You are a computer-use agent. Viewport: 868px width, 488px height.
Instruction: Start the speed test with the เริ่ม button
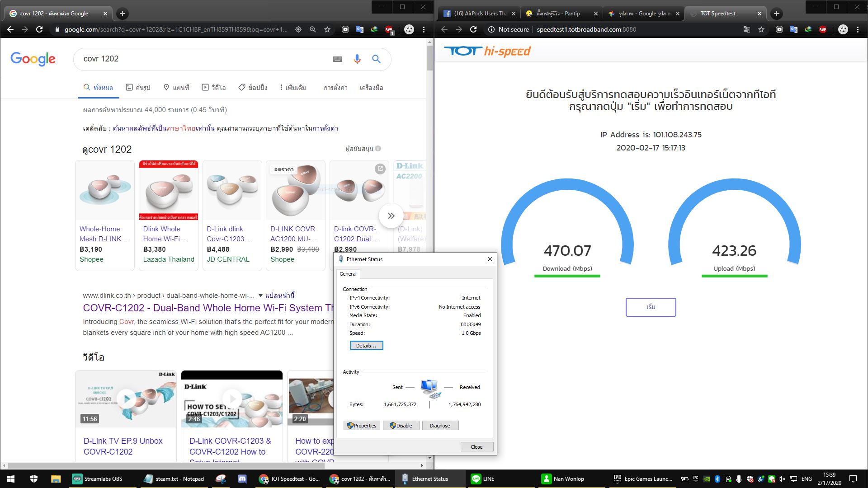pyautogui.click(x=651, y=307)
